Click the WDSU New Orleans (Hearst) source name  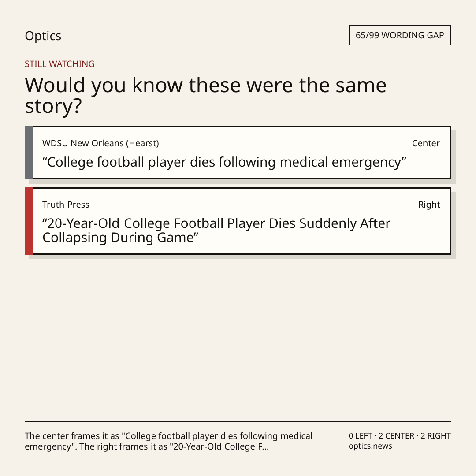click(100, 143)
